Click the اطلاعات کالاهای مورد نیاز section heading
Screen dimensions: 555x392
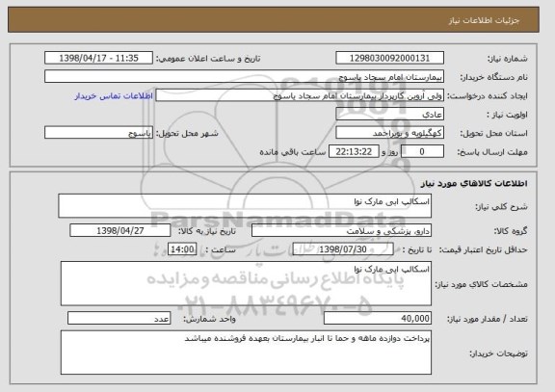tap(474, 183)
